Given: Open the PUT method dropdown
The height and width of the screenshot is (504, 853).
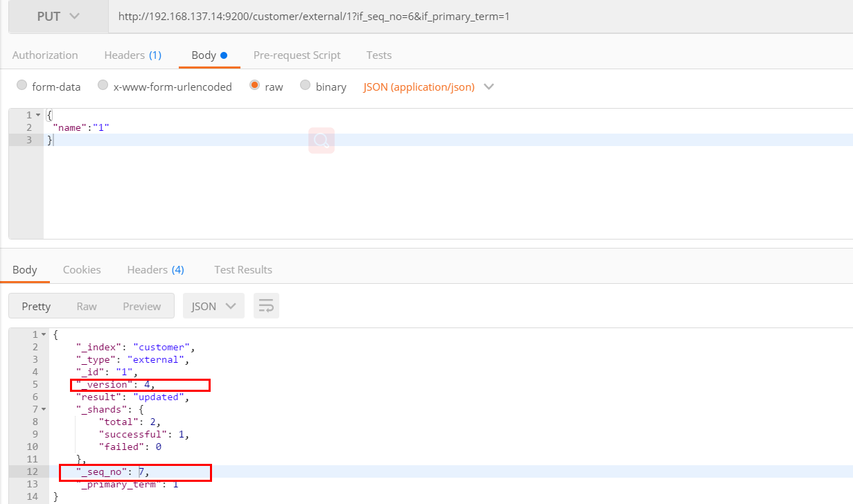Looking at the screenshot, I should pos(58,16).
